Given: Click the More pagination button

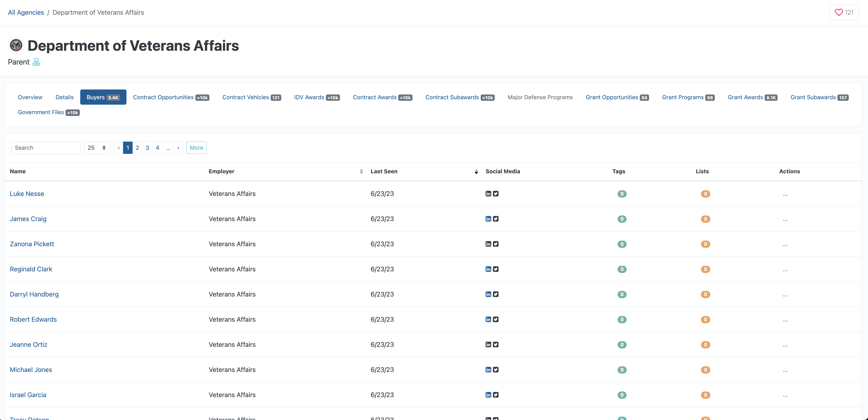Looking at the screenshot, I should [196, 148].
